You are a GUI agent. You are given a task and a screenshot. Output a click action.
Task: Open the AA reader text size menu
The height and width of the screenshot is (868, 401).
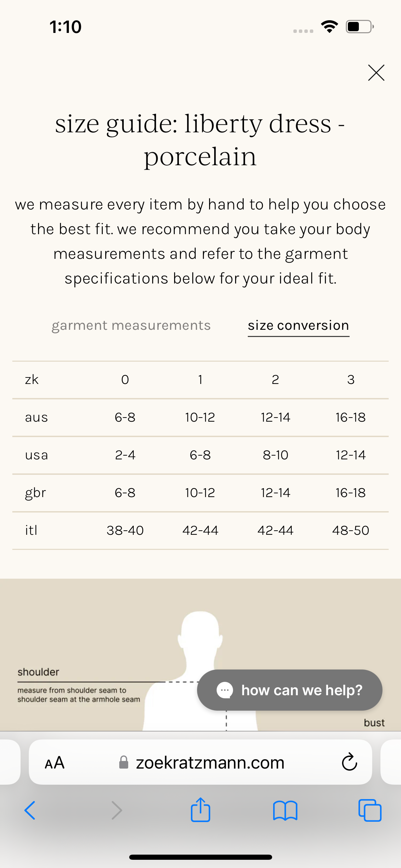[x=54, y=763]
